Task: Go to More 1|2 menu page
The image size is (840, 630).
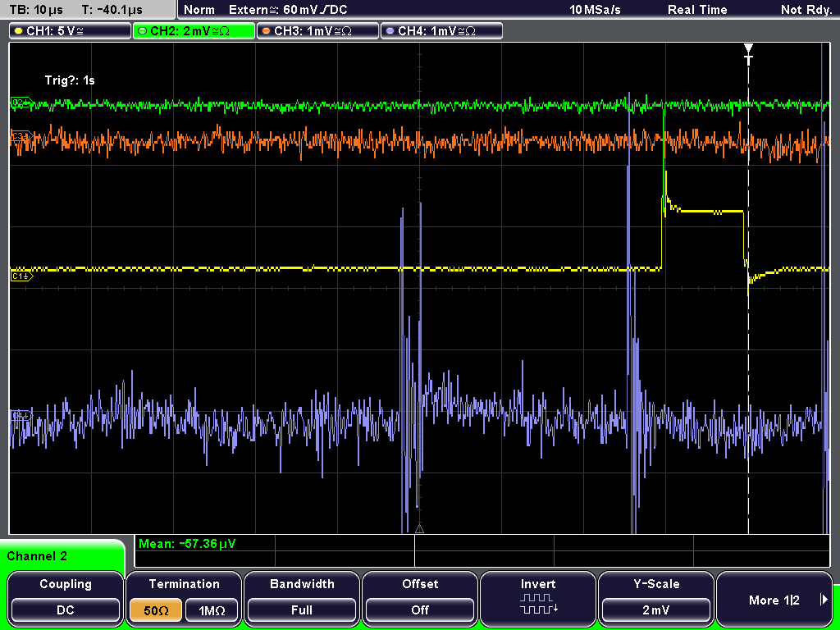Action: [x=774, y=598]
